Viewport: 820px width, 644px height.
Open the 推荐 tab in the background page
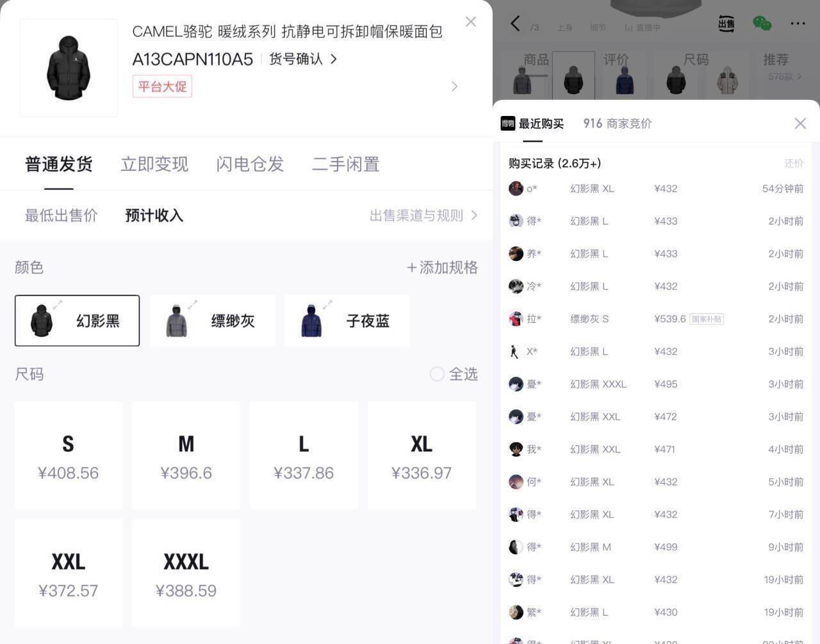pos(776,60)
